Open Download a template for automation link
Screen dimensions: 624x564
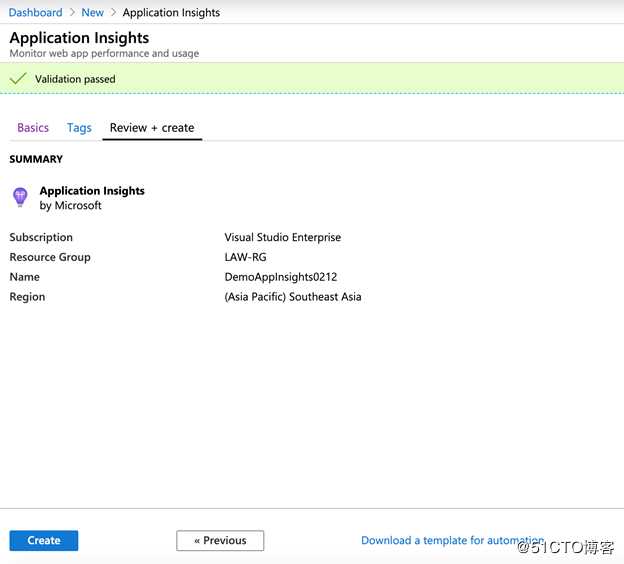(452, 540)
